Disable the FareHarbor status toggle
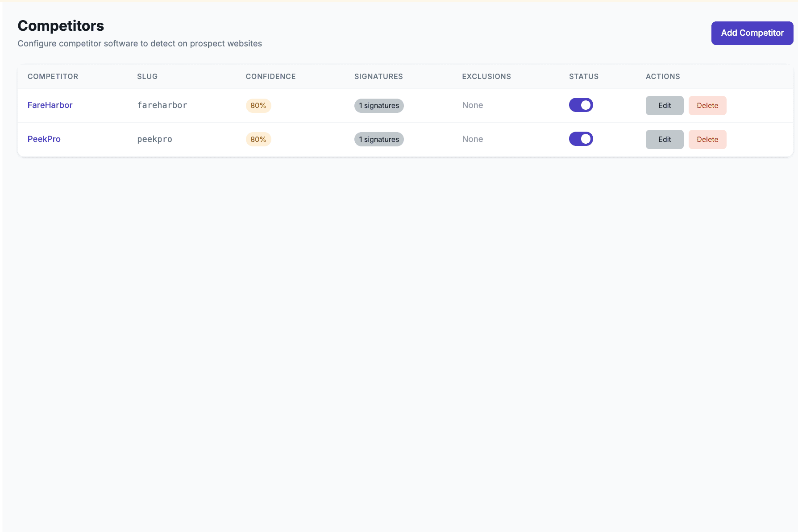 (x=580, y=105)
